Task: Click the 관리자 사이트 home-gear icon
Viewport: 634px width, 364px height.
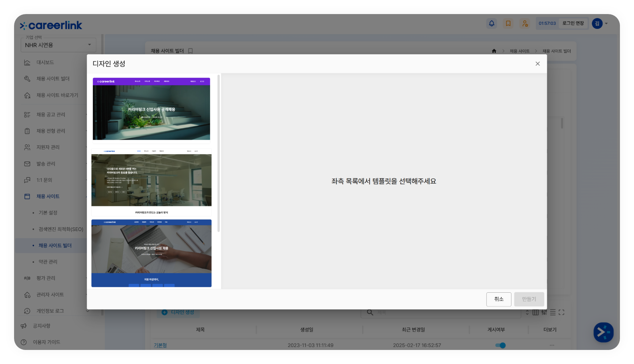Action: (x=27, y=295)
